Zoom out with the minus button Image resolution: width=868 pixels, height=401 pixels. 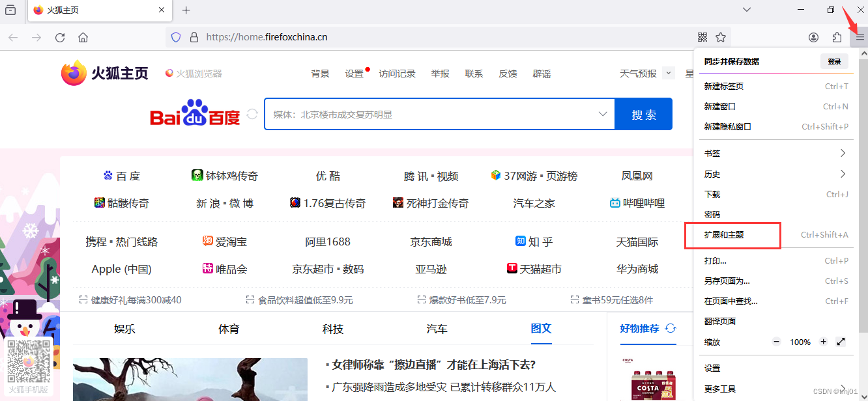click(776, 342)
